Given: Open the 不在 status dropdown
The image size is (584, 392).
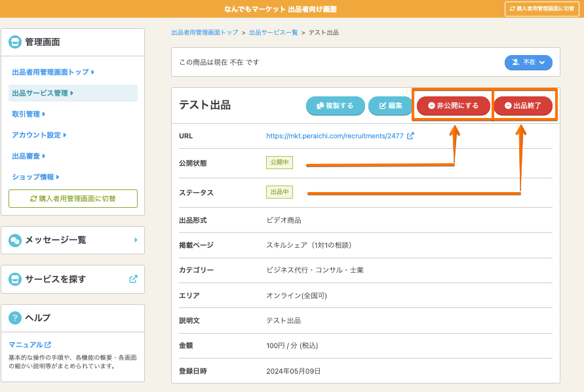Looking at the screenshot, I should tap(528, 62).
